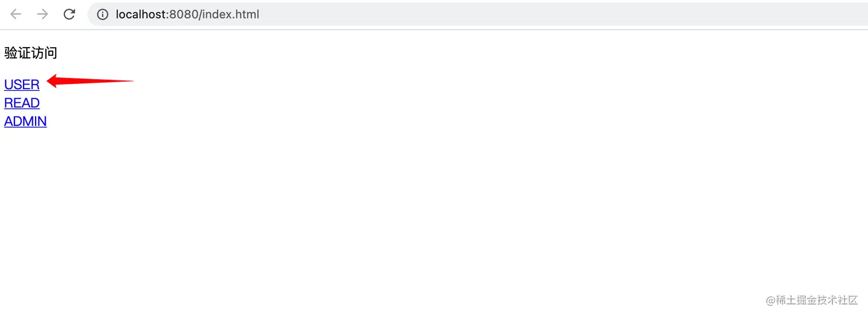This screenshot has width=868, height=316.
Task: Focus the empty right part of the address bar
Action: [x=563, y=14]
